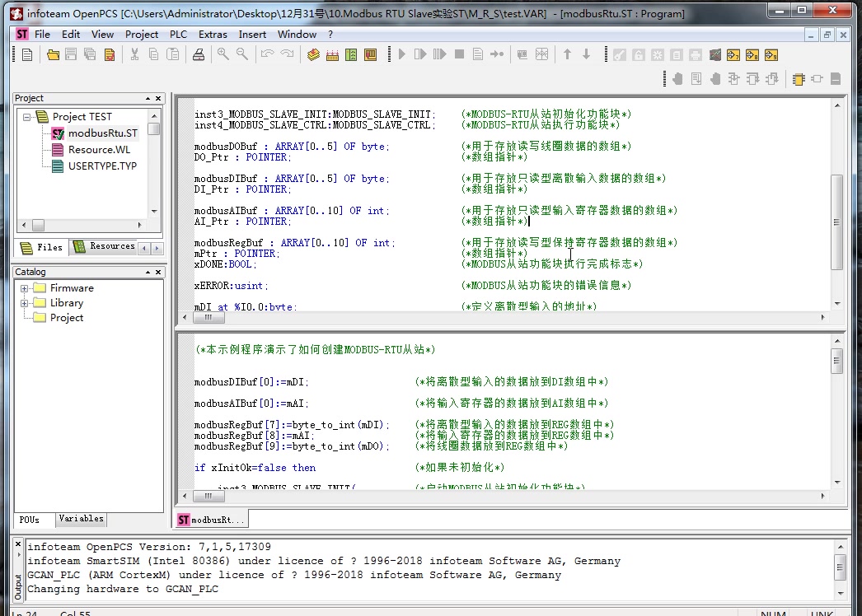Select USERTYPE.TYP file in project tree
Screen dimensions: 862x616
pos(102,166)
